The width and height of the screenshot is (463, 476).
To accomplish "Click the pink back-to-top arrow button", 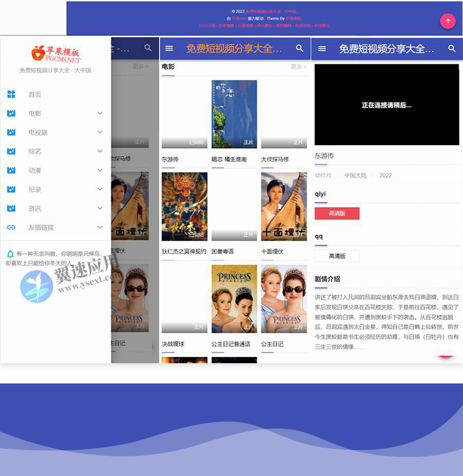I will [448, 21].
